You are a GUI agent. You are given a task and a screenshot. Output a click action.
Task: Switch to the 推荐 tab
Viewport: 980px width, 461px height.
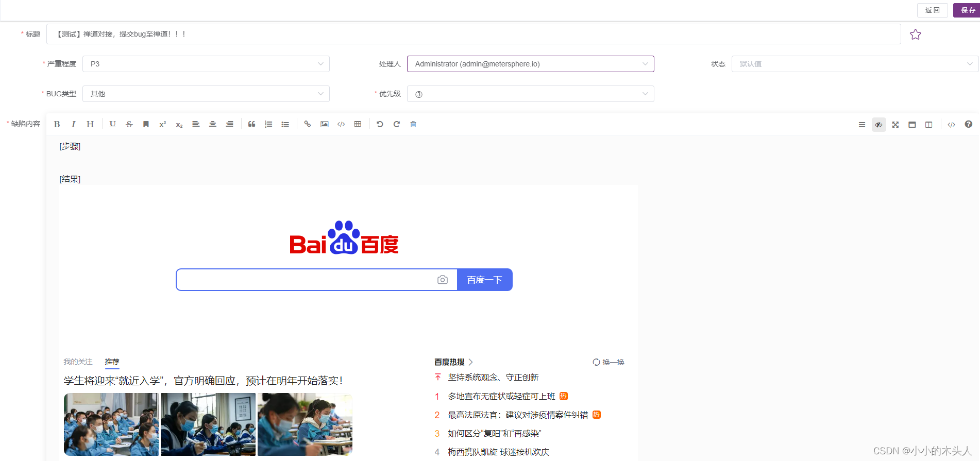(112, 362)
